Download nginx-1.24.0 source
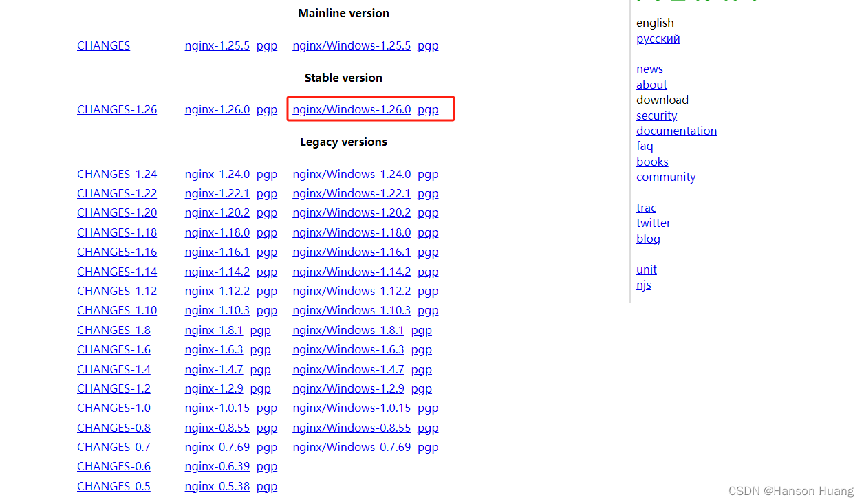 217,174
